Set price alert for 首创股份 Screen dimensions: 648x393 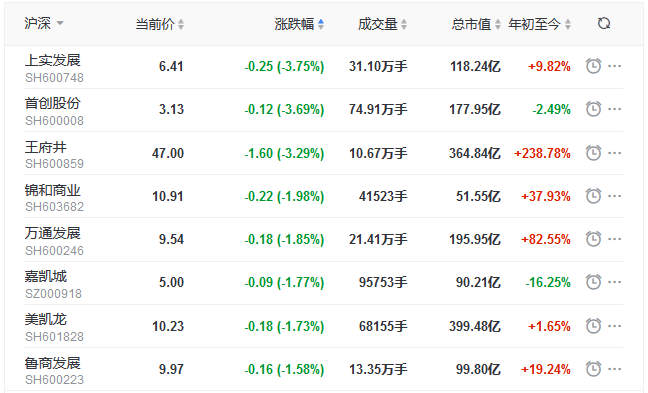click(593, 109)
